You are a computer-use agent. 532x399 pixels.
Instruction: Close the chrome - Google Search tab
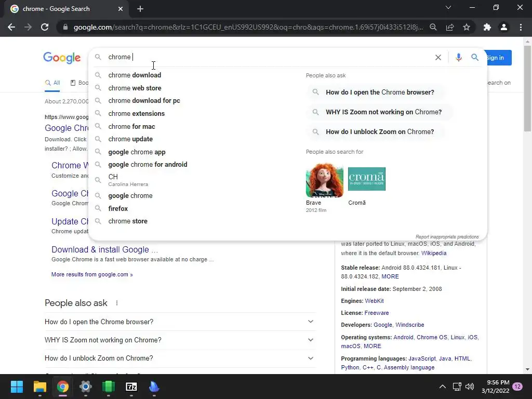coord(121,9)
